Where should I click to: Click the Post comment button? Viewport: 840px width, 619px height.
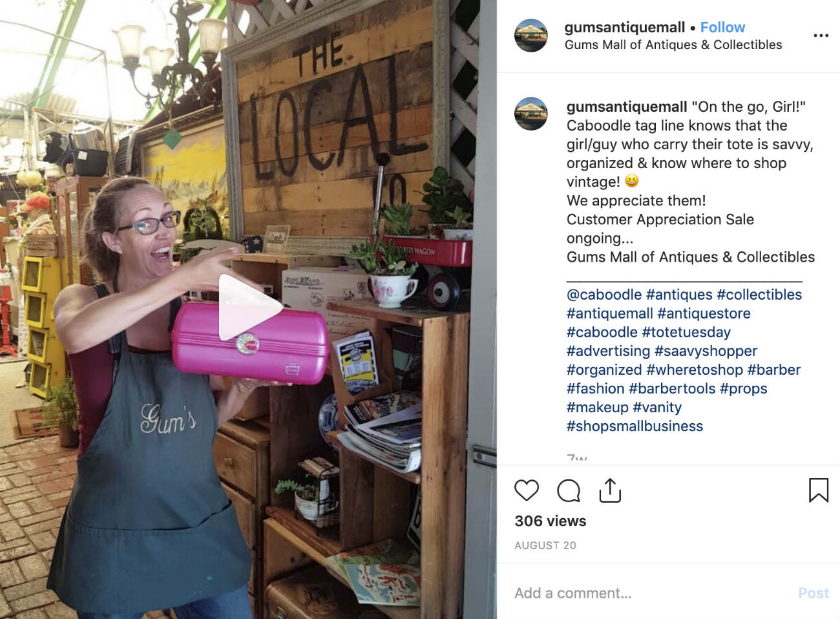(x=814, y=593)
